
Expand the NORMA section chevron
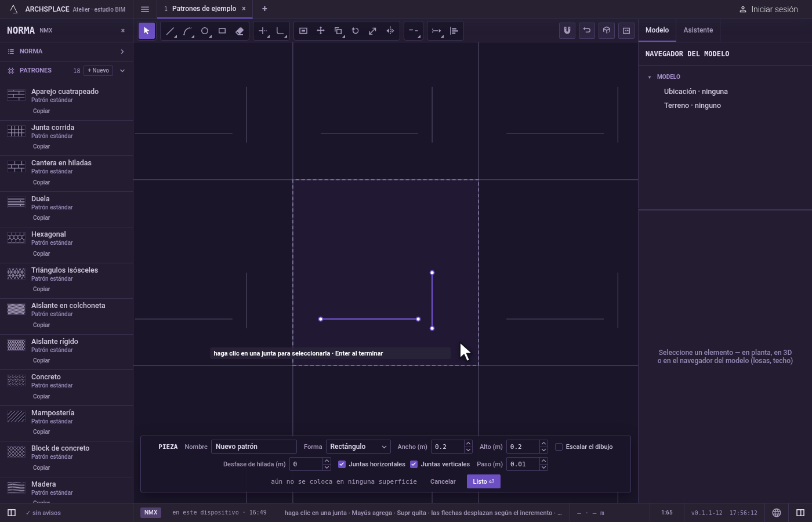coord(122,52)
